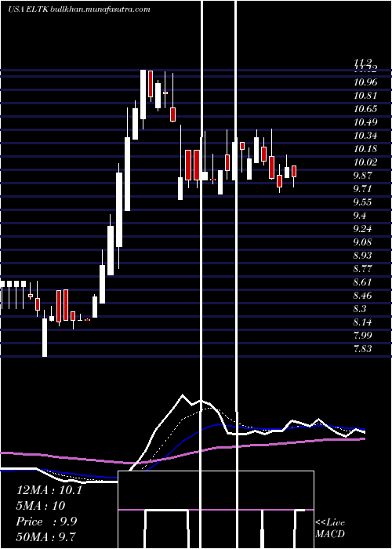Screen dimensions: 392x549
Task: Select the 10.49 price axis label
Action: coord(365,122)
